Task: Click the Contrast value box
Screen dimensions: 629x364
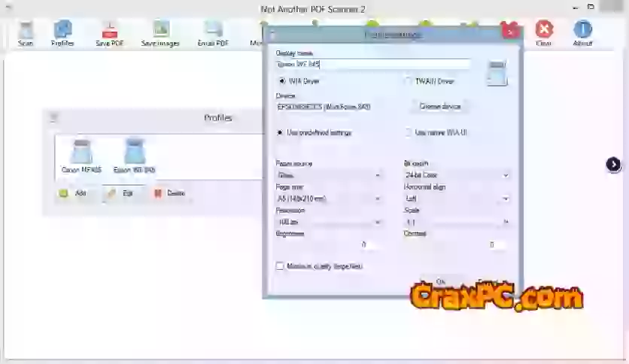Action: 495,244
